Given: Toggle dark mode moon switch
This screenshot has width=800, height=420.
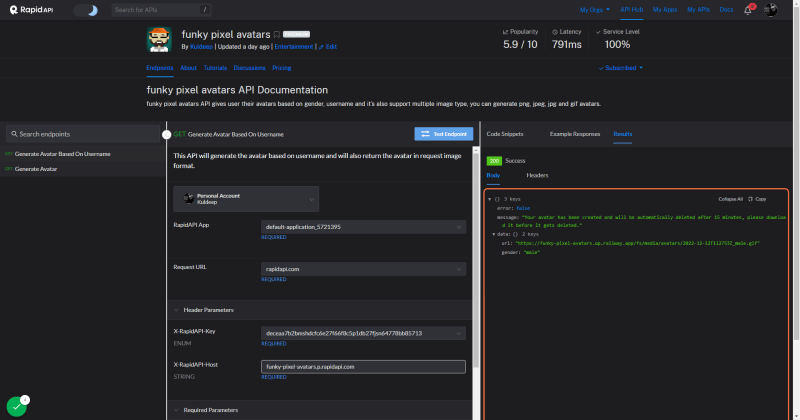Looking at the screenshot, I should 86,10.
